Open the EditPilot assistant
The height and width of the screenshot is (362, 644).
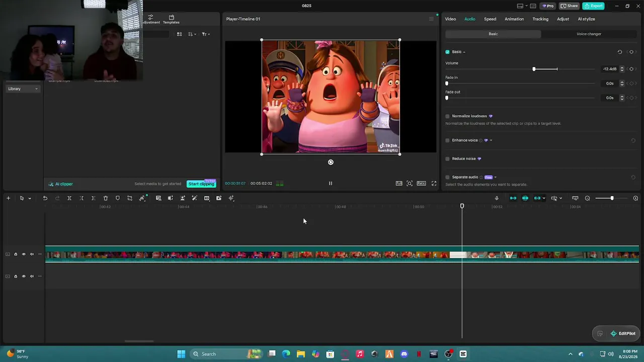(623, 333)
